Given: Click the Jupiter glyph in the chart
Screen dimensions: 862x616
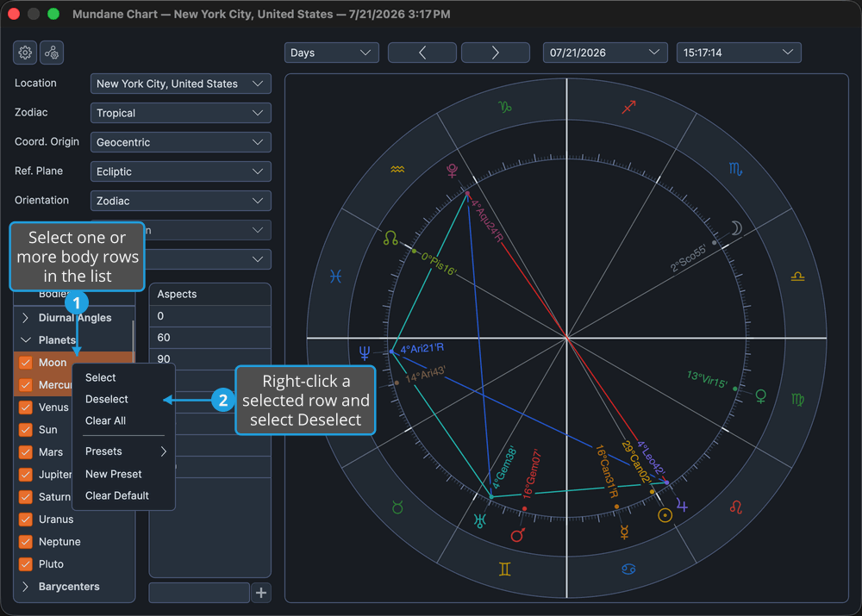Looking at the screenshot, I should 682,505.
